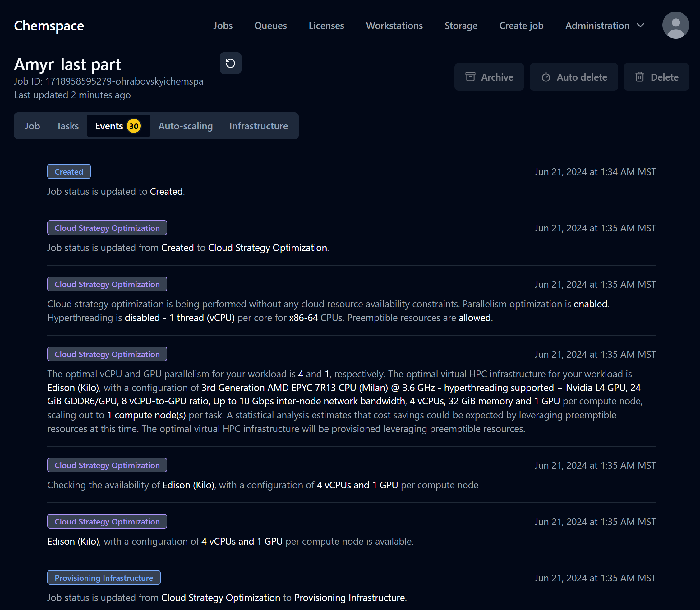Click the 'per compute node is available' message
The width and height of the screenshot is (700, 610).
pyautogui.click(x=349, y=541)
